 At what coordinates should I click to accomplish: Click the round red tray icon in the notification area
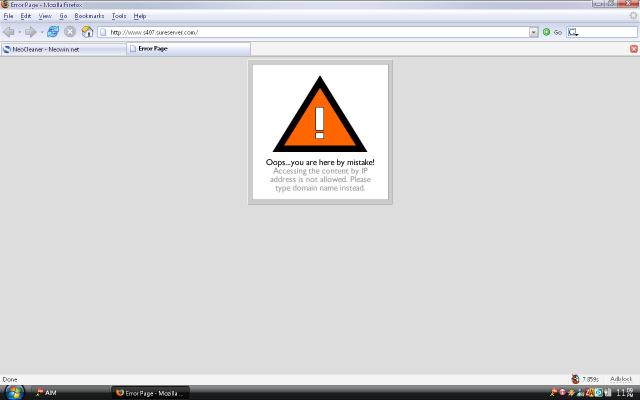(562, 393)
